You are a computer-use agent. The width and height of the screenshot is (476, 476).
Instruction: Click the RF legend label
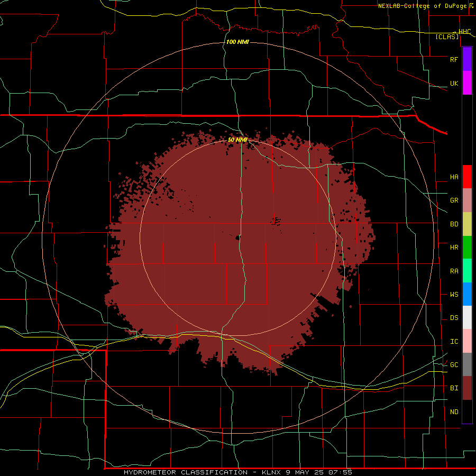(x=454, y=59)
